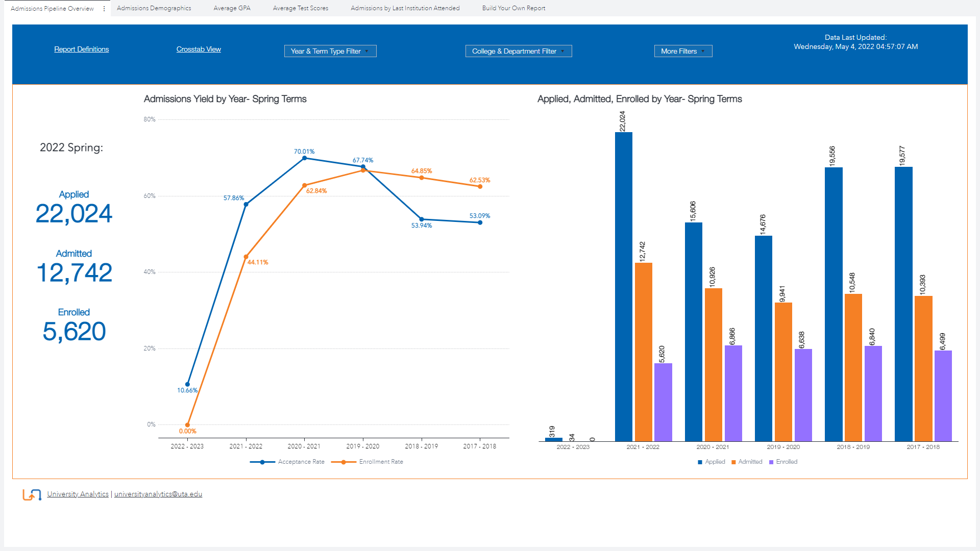Switch to the Admissions Demographics tab
Viewport: 980px width, 551px height.
pos(154,8)
